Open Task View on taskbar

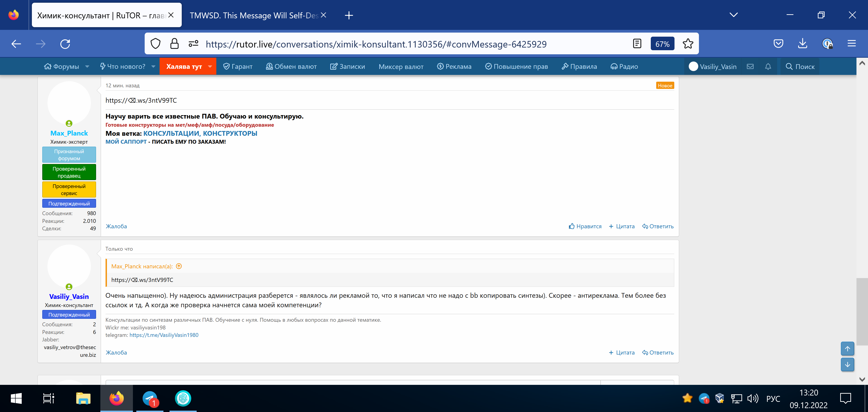tap(49, 398)
